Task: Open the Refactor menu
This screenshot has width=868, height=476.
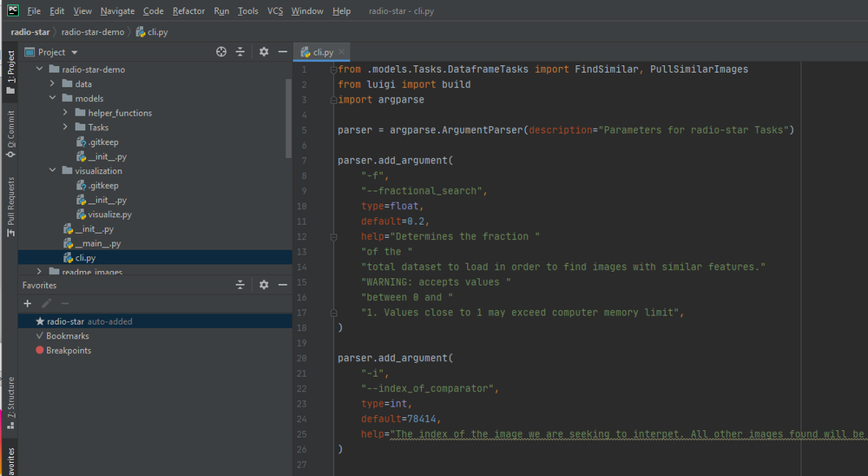Action: 188,11
